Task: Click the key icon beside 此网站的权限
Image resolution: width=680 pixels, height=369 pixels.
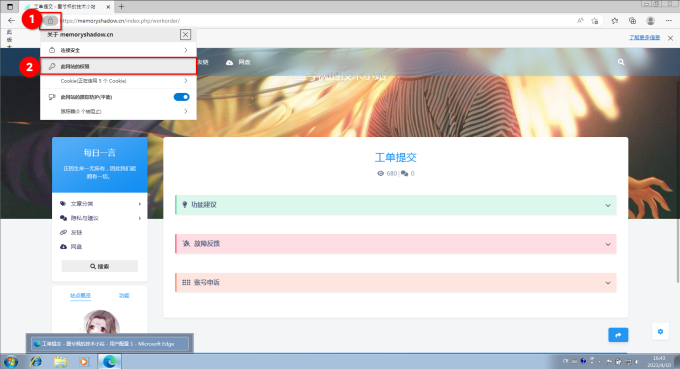Action: point(52,66)
